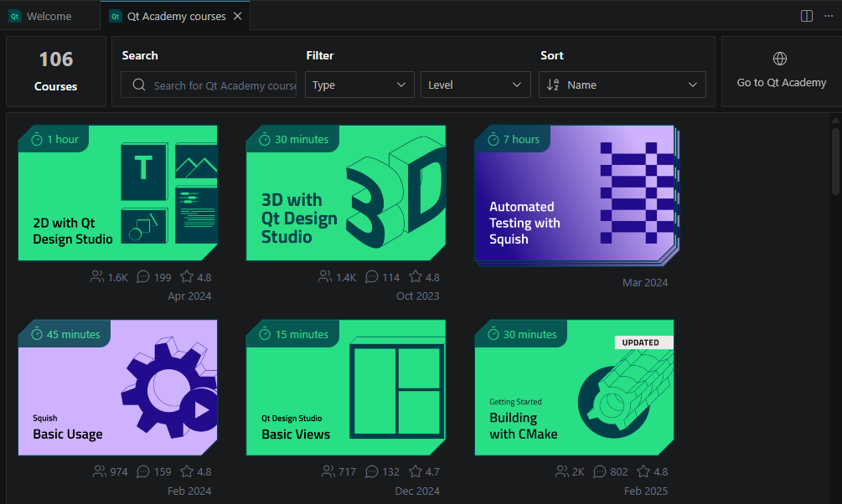Click the Go to Qt Academy button

(782, 71)
